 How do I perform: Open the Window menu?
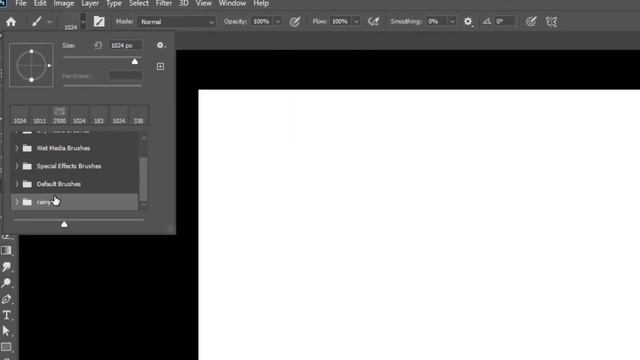click(x=232, y=4)
